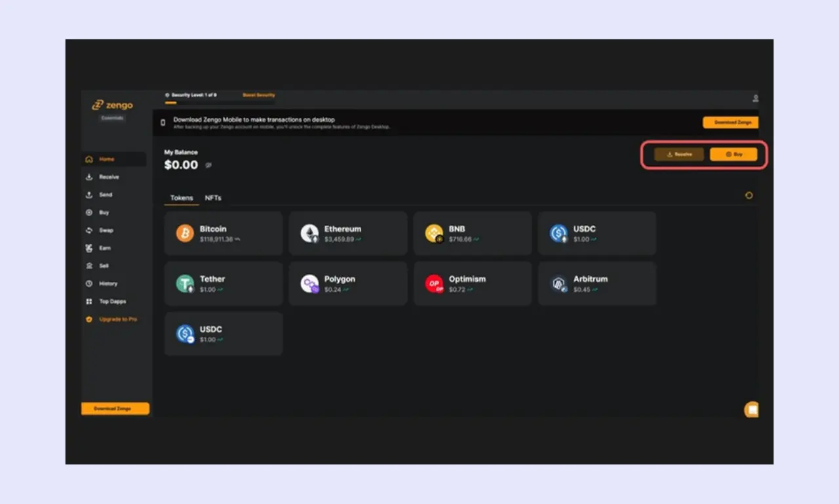The image size is (839, 504).
Task: Click the Arbitrum coin logo
Action: [x=558, y=283]
